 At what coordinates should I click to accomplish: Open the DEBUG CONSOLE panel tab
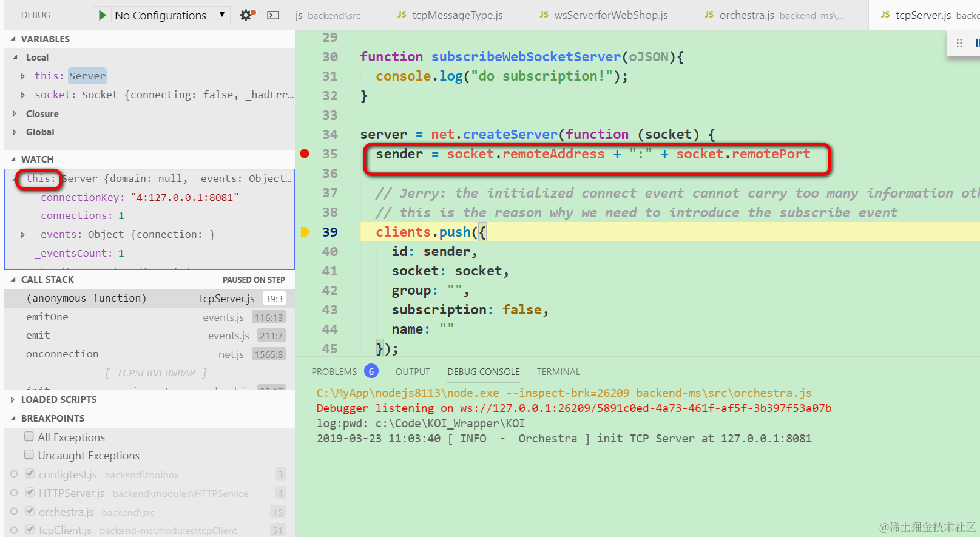(484, 372)
